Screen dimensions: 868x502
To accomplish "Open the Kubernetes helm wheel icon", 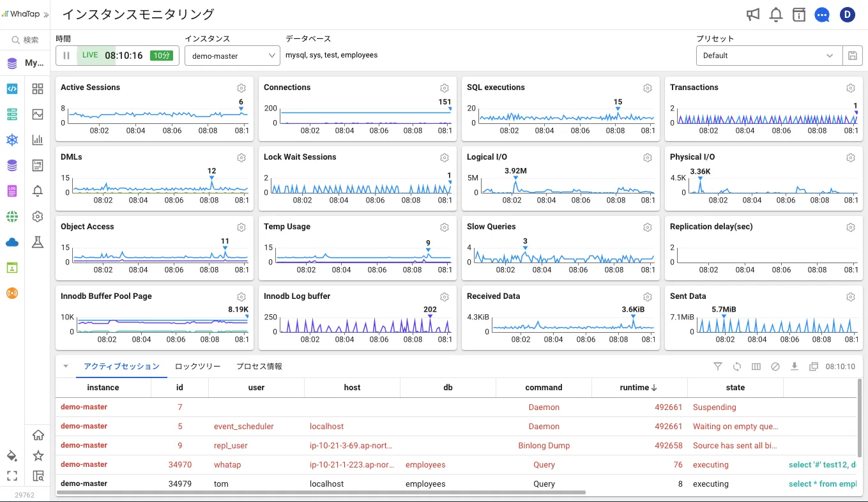I will [12, 140].
